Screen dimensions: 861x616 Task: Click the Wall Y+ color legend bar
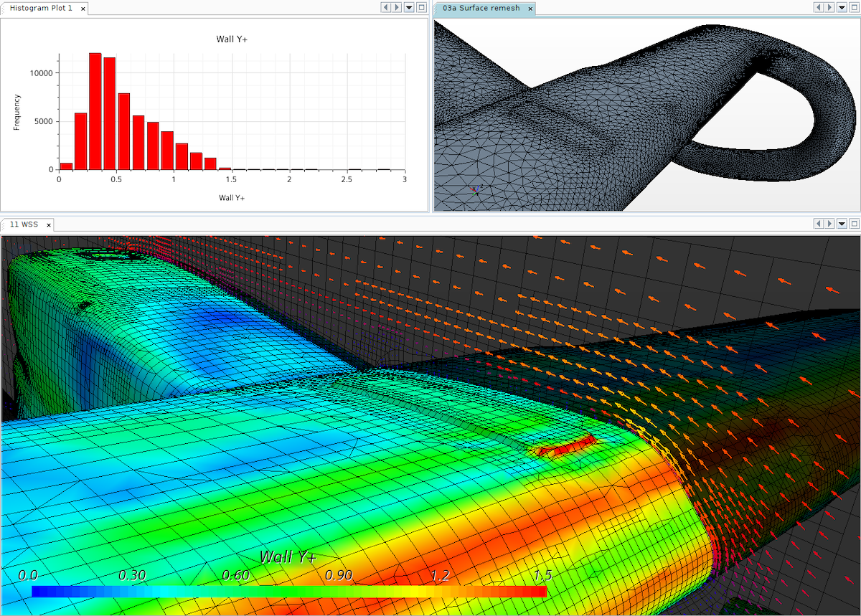coord(288,592)
